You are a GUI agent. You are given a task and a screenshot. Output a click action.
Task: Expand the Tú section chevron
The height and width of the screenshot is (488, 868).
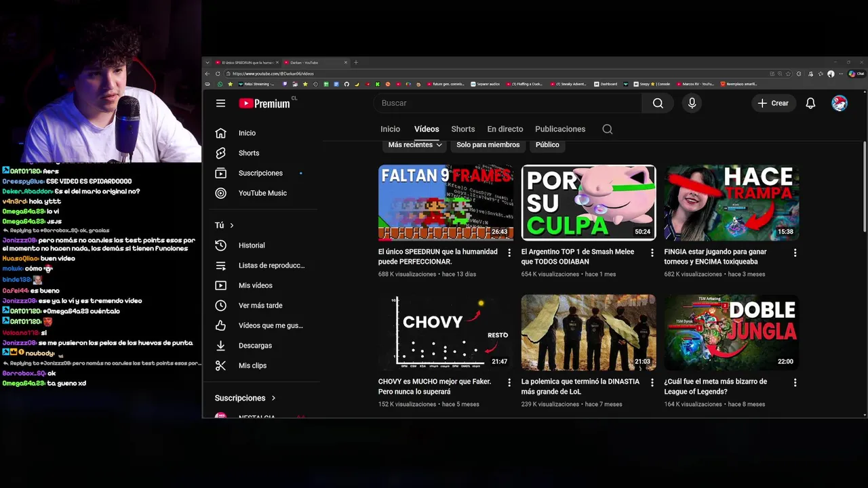pyautogui.click(x=232, y=225)
